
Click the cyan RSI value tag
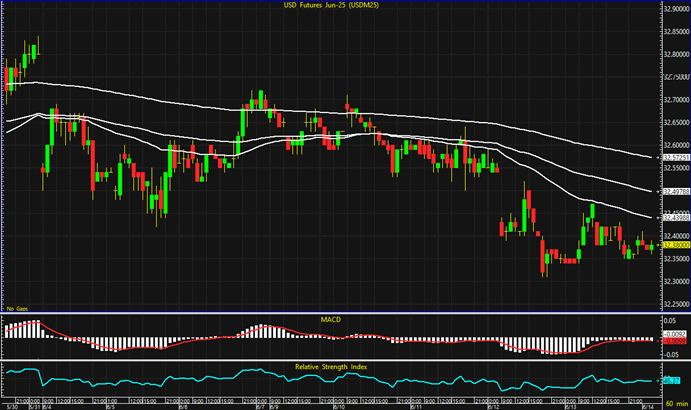(671, 381)
